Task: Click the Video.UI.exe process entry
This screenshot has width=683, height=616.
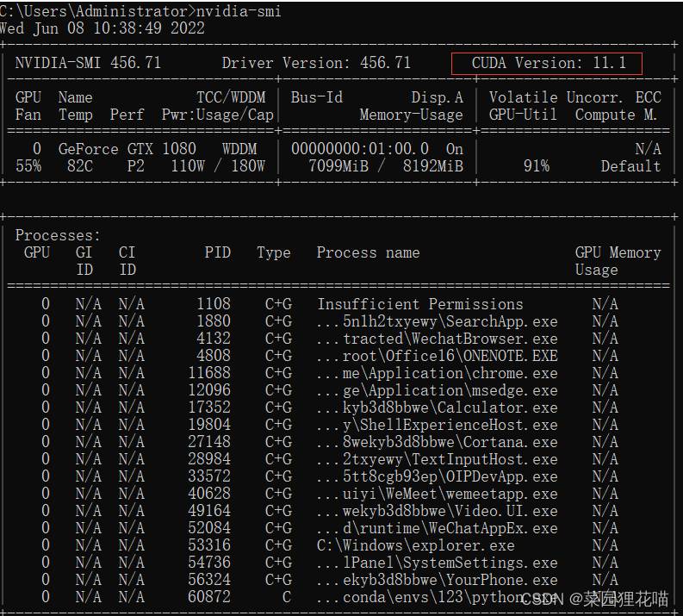Action: (x=438, y=511)
